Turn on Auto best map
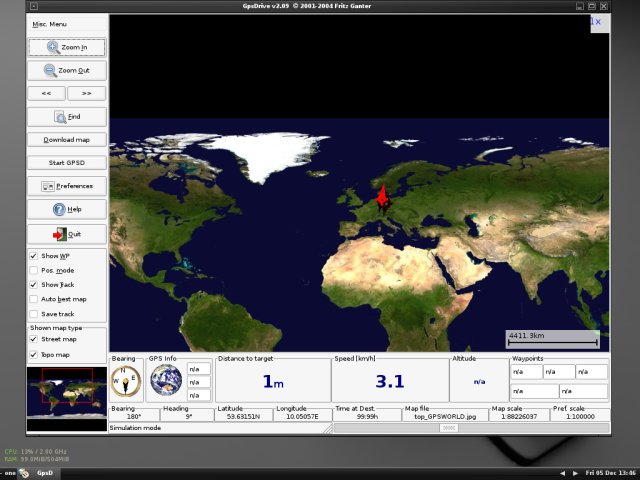The height and width of the screenshot is (480, 640). [34, 299]
